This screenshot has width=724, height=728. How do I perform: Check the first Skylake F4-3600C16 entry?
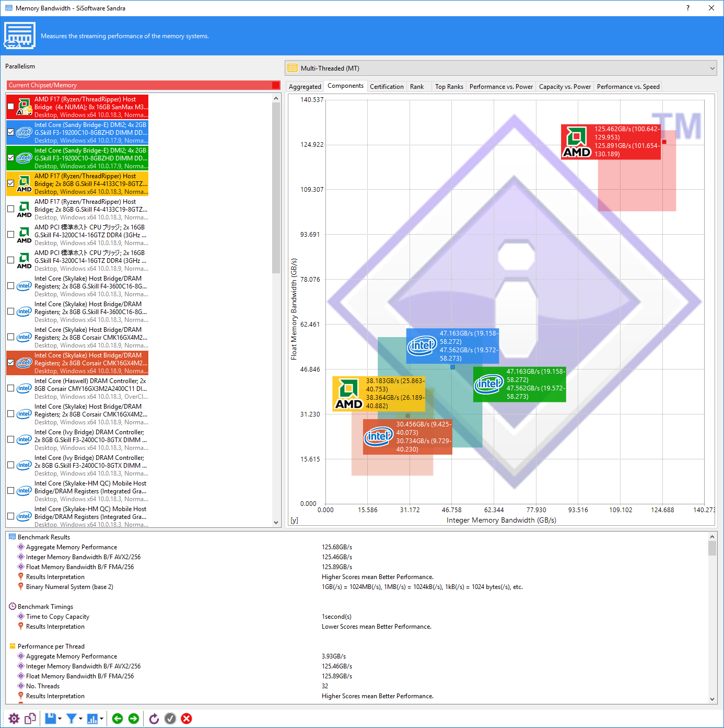pyautogui.click(x=11, y=286)
